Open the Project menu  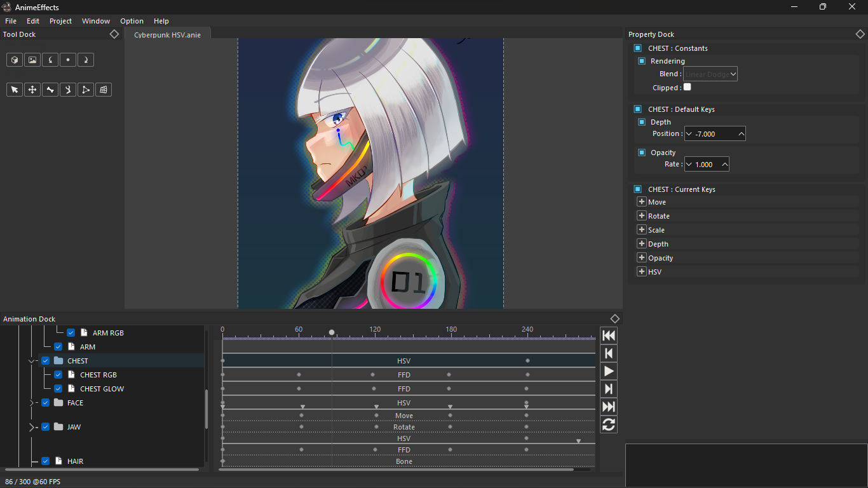click(61, 21)
